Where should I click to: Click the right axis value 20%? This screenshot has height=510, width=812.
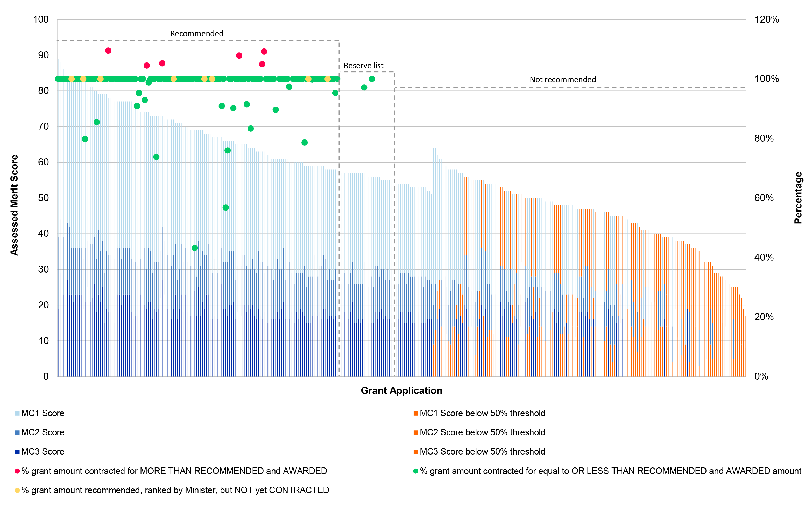(764, 317)
